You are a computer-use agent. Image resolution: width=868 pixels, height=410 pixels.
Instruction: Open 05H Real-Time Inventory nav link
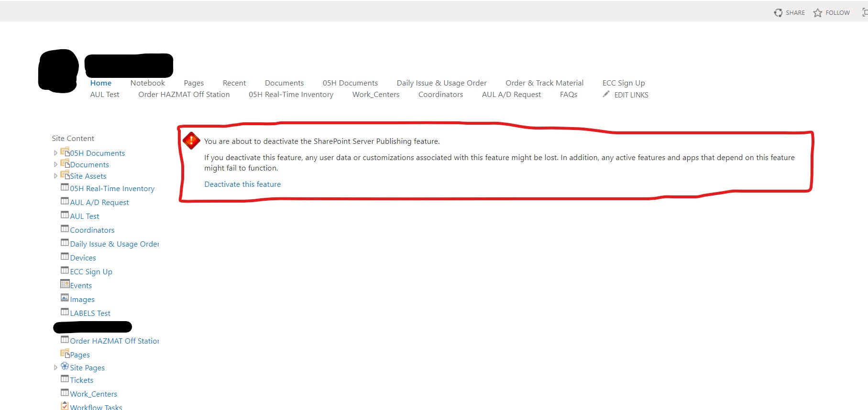[x=291, y=94]
